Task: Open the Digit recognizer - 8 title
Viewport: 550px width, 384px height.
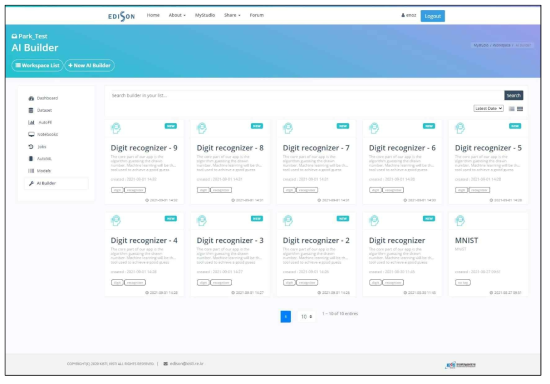Action: pyautogui.click(x=230, y=148)
